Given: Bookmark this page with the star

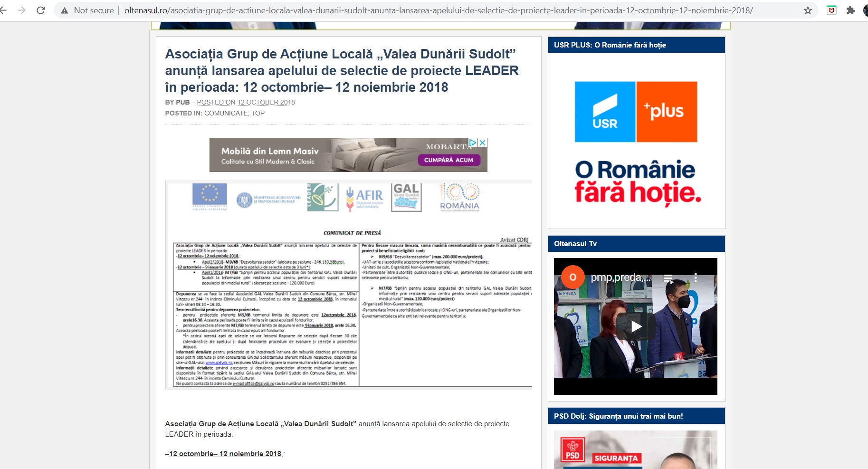Looking at the screenshot, I should coord(808,10).
